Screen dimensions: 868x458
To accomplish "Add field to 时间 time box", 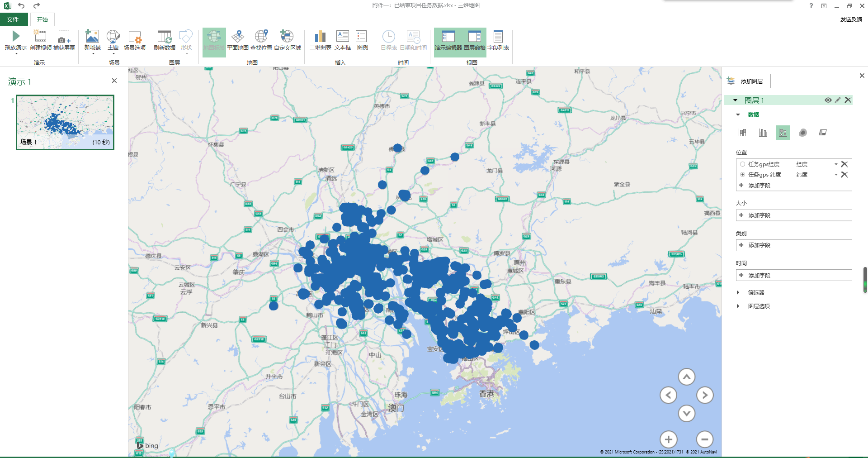I will click(794, 275).
